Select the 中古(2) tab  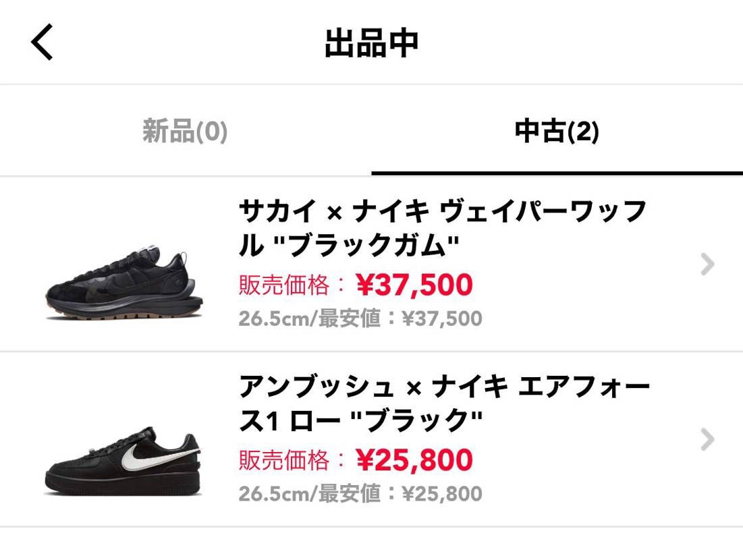coord(557,132)
